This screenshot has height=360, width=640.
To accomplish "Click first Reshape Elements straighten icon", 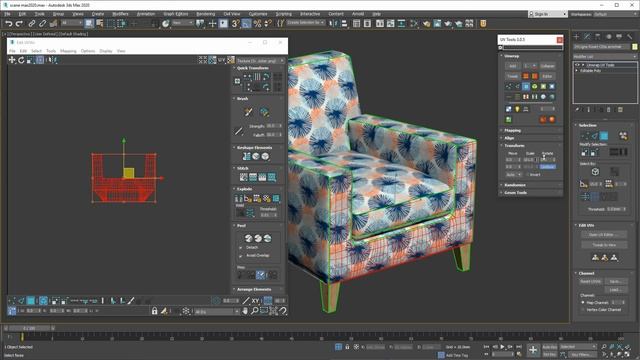I will pyautogui.click(x=247, y=156).
